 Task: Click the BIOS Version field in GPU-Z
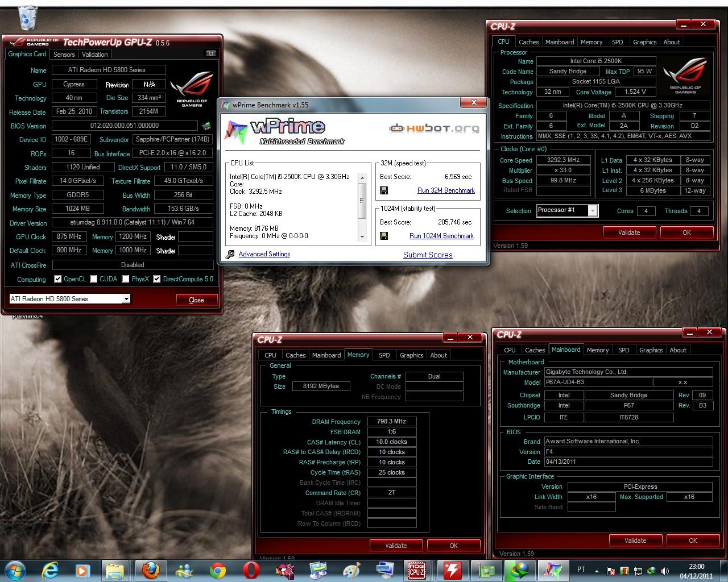pos(125,126)
